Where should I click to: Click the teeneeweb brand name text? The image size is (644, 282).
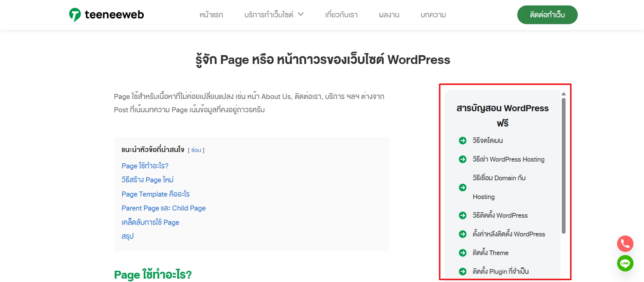pos(114,15)
